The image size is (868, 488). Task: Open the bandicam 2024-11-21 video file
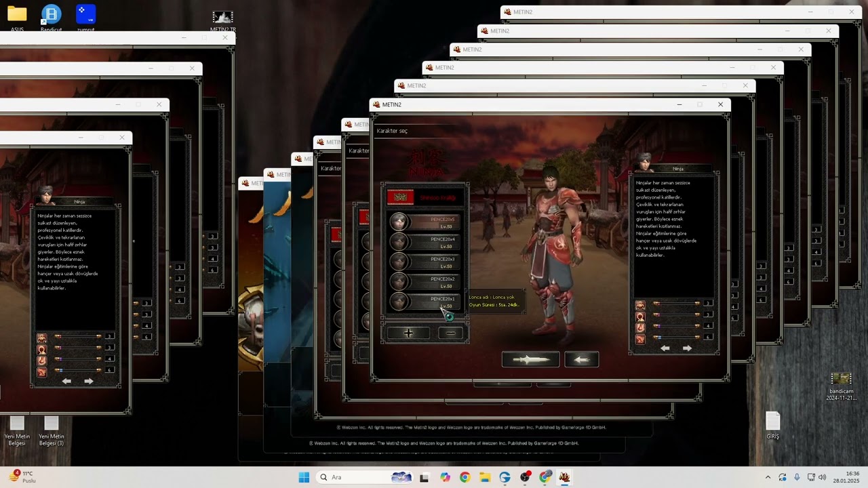tap(840, 386)
